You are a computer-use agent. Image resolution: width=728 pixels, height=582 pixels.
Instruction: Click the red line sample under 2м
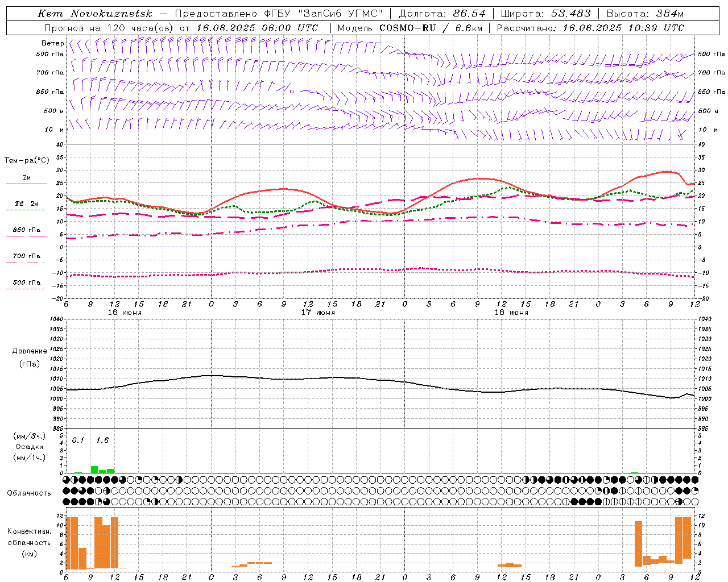26,184
